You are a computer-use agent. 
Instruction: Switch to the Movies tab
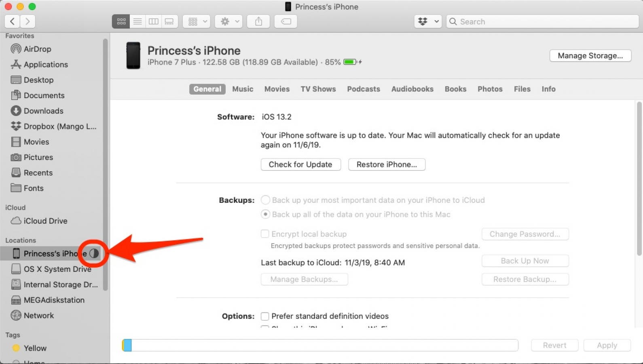(277, 89)
